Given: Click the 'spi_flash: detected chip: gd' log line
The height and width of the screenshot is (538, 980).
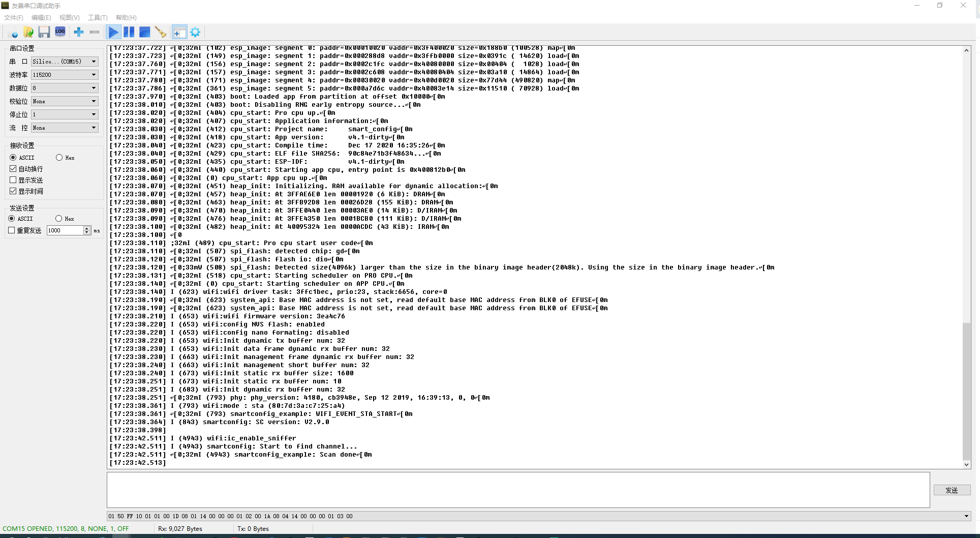Looking at the screenshot, I should coord(235,251).
